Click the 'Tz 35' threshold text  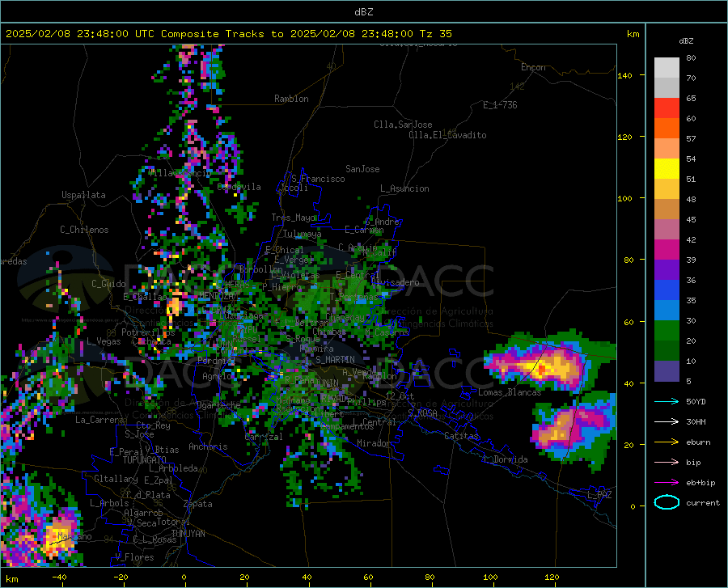coord(435,34)
